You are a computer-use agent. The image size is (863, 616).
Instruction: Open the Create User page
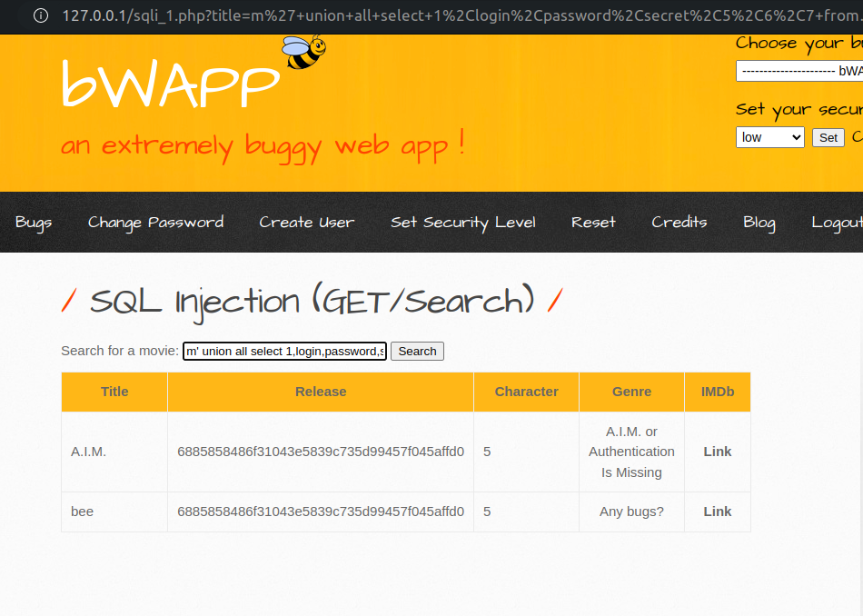306,223
